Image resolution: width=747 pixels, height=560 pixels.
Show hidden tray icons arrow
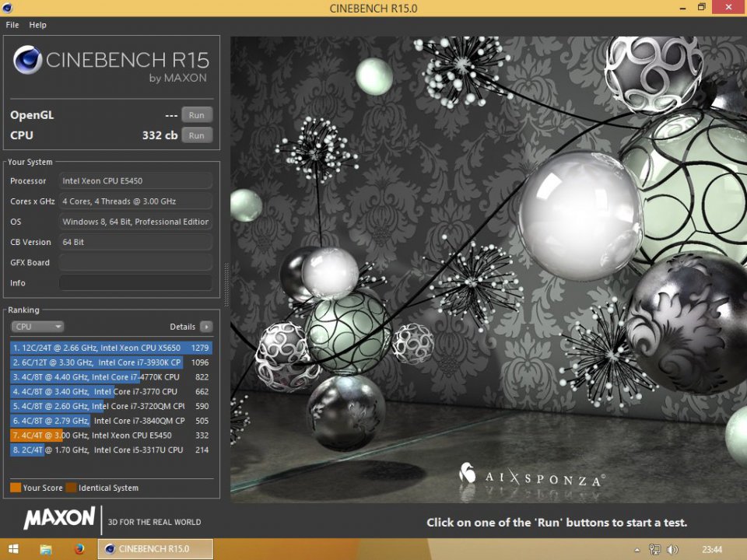(x=637, y=550)
